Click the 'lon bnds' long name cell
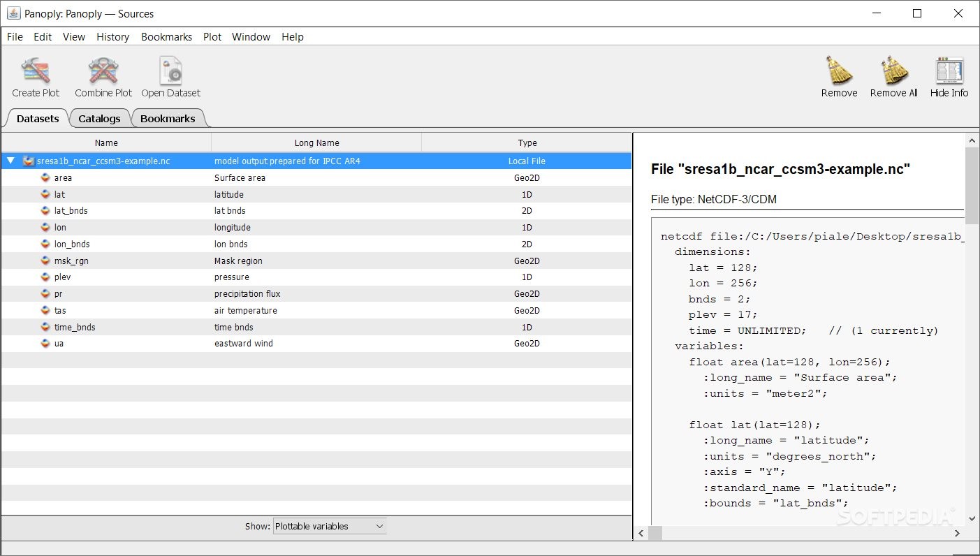Viewport: 980px width, 556px height. pos(231,244)
